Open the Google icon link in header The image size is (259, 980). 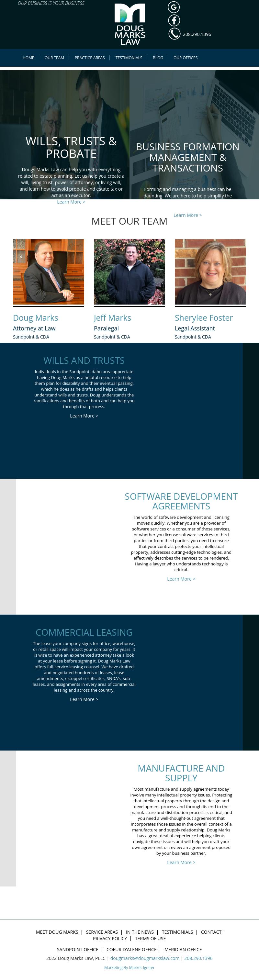174,7
